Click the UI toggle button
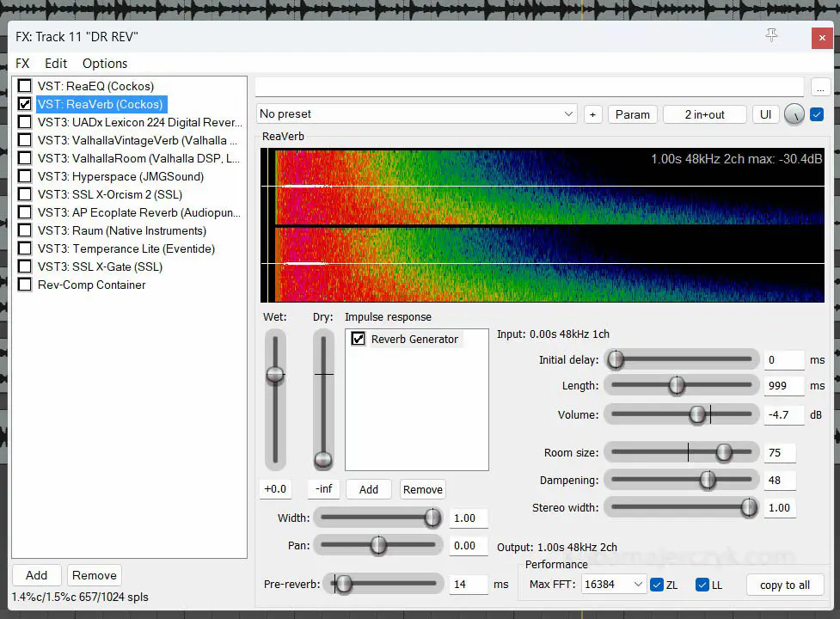840x619 pixels. 765,114
